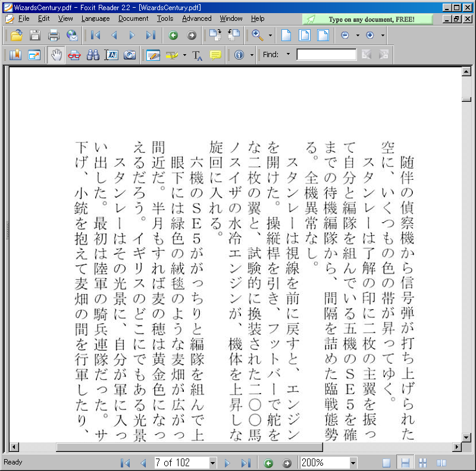The height and width of the screenshot is (471, 476).
Task: Set actual size page view icon
Action: point(286,35)
